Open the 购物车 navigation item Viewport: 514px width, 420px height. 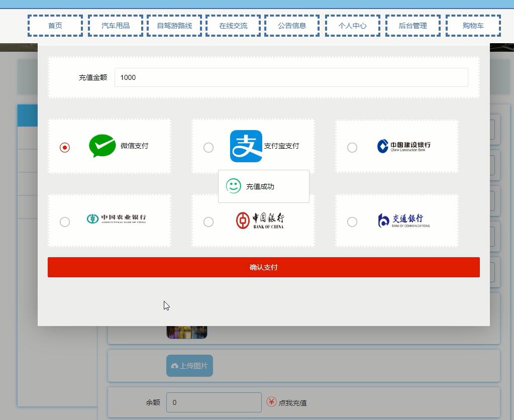click(473, 26)
